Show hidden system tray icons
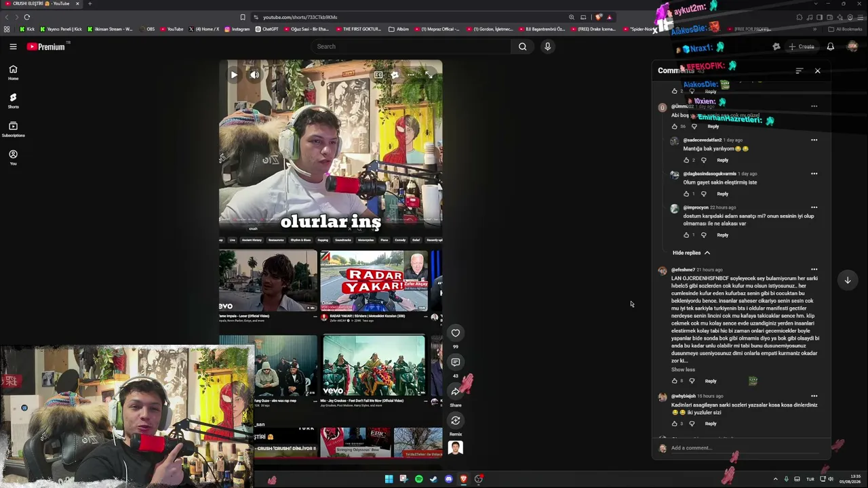This screenshot has height=488, width=868. coord(776,479)
